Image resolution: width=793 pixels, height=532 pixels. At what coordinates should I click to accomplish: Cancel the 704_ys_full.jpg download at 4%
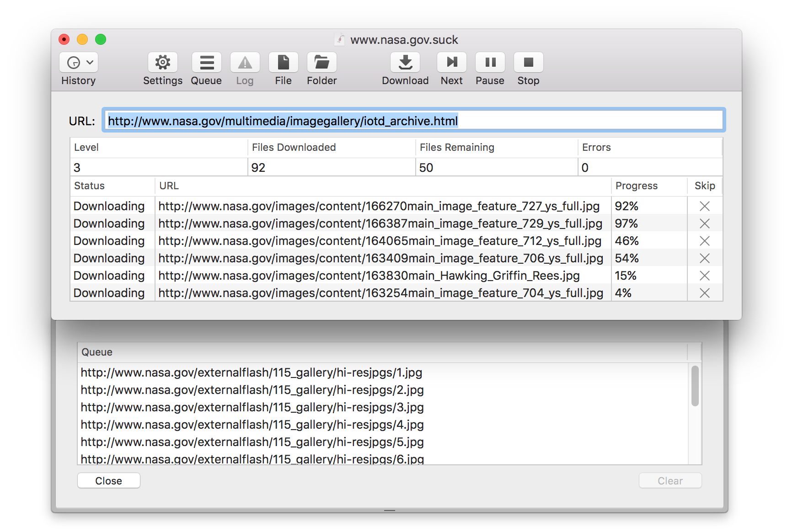click(x=704, y=293)
